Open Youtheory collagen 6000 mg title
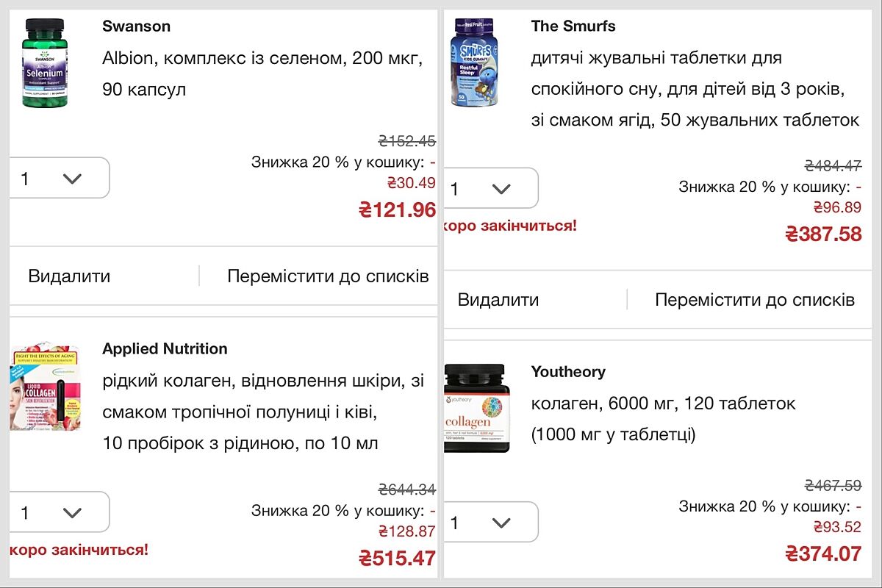The width and height of the screenshot is (882, 588). pos(663,419)
